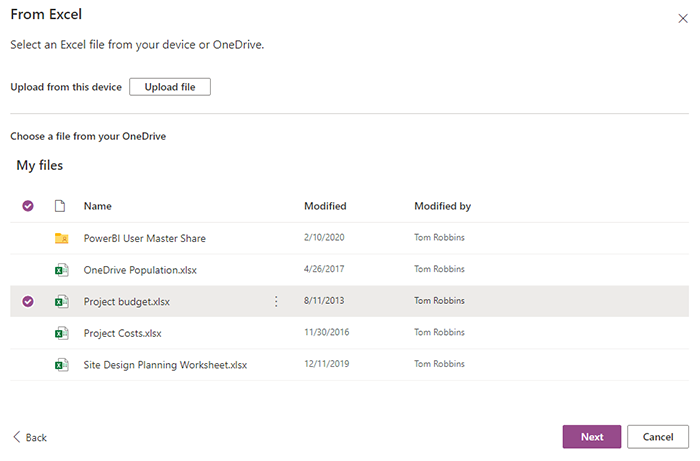Click the Cancel button
Image resolution: width=700 pixels, height=461 pixels.
pos(658,437)
